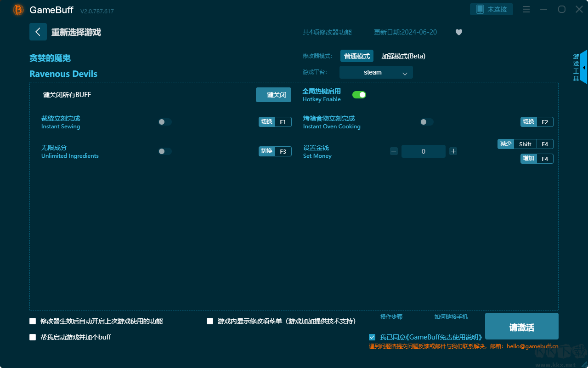Click the hello@gamebuff.cn email text
Screen dimensions: 588x368
tap(532, 346)
